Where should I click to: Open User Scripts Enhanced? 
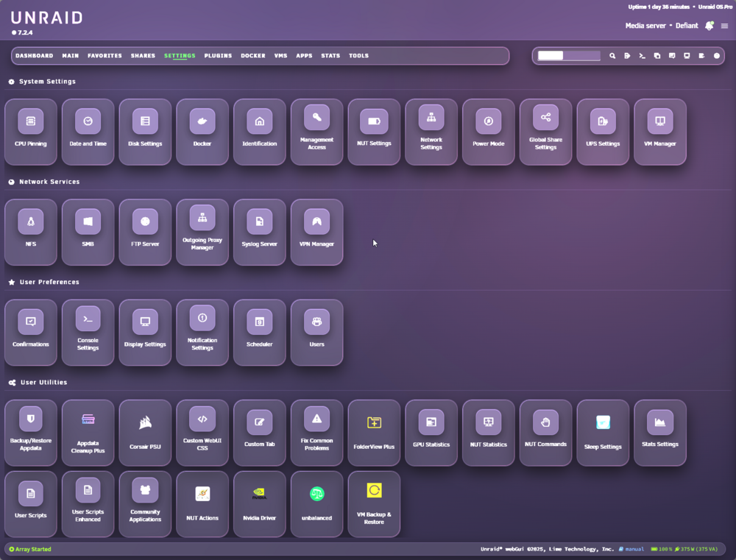pyautogui.click(x=88, y=504)
